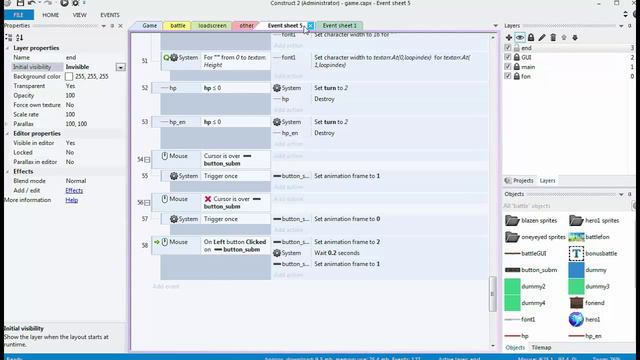
Task: Click the event sheet scrollbar thumb
Action: click(493, 294)
